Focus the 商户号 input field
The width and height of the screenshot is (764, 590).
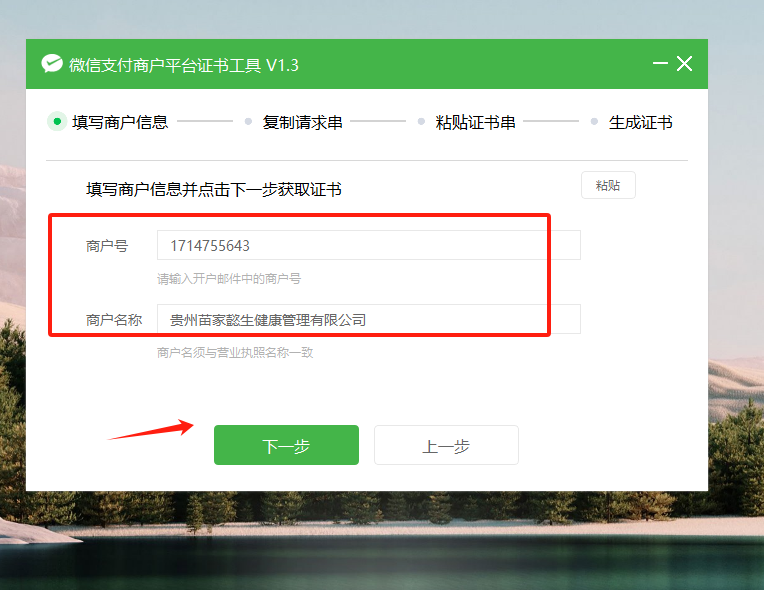[x=369, y=245]
